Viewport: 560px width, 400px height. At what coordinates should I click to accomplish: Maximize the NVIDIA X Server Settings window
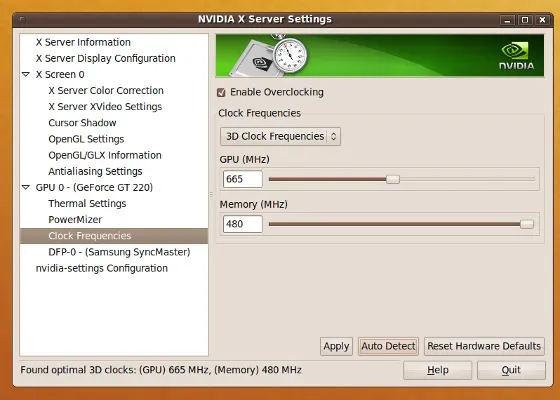pyautogui.click(x=525, y=20)
